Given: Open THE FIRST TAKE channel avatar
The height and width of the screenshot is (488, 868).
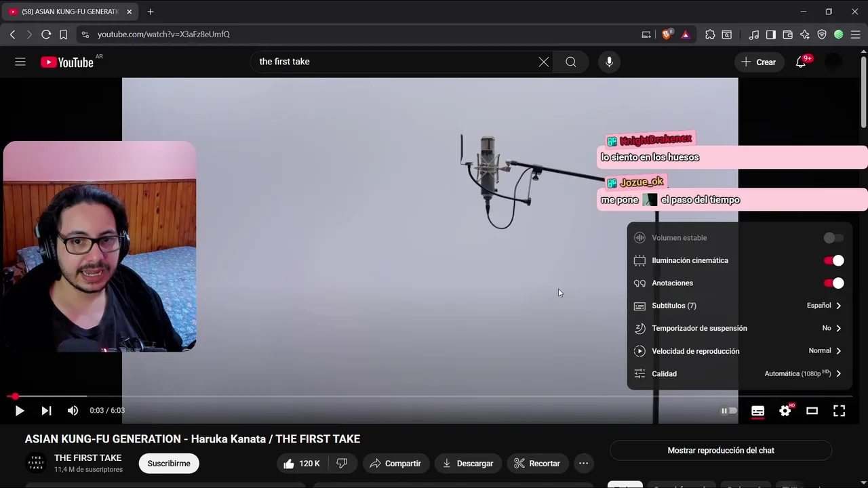Looking at the screenshot, I should tap(36, 464).
